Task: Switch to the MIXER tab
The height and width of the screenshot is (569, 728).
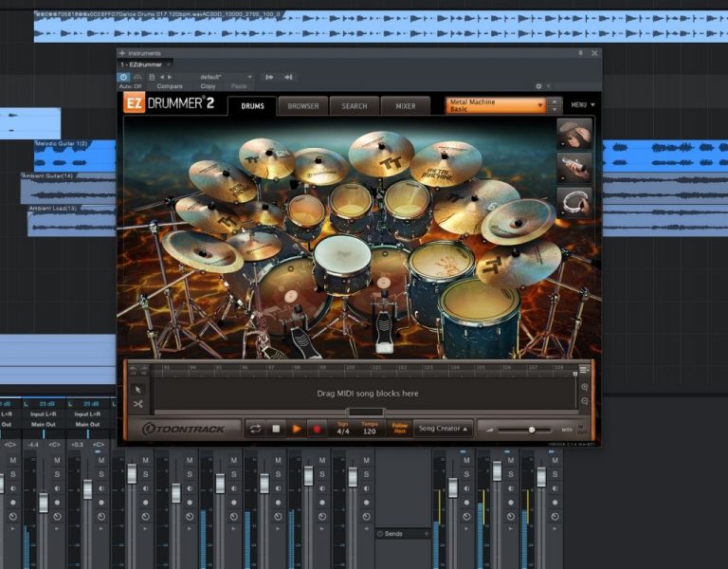Action: [406, 106]
